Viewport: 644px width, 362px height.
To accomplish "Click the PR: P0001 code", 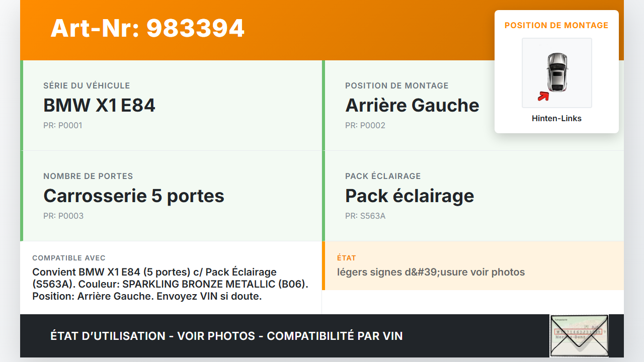I will (x=63, y=125).
